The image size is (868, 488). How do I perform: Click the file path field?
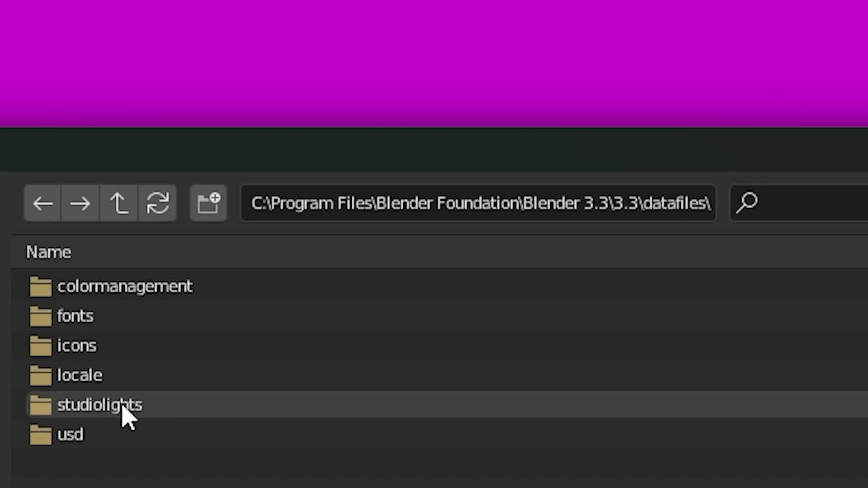pyautogui.click(x=478, y=203)
